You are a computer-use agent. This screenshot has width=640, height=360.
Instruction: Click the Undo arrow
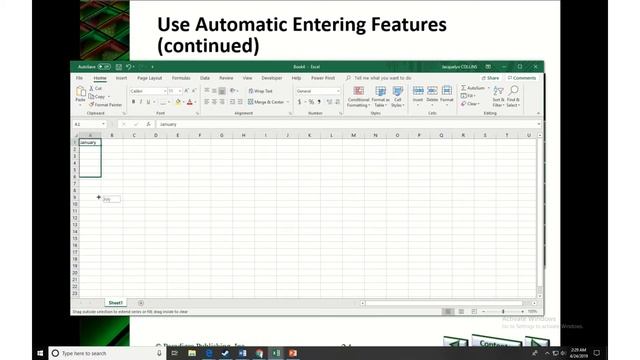(129, 67)
